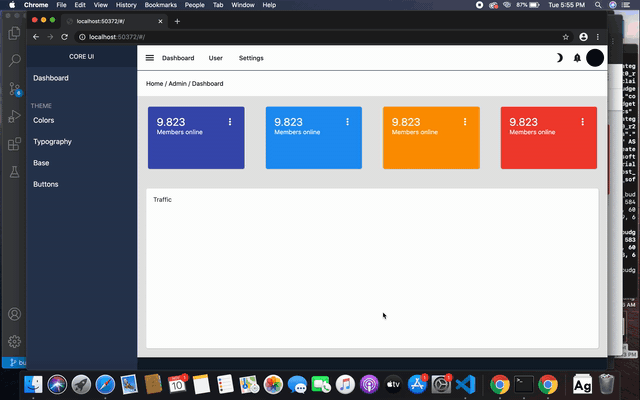Open the options menu on the indigo card
This screenshot has height=400, width=640.
[x=230, y=122]
